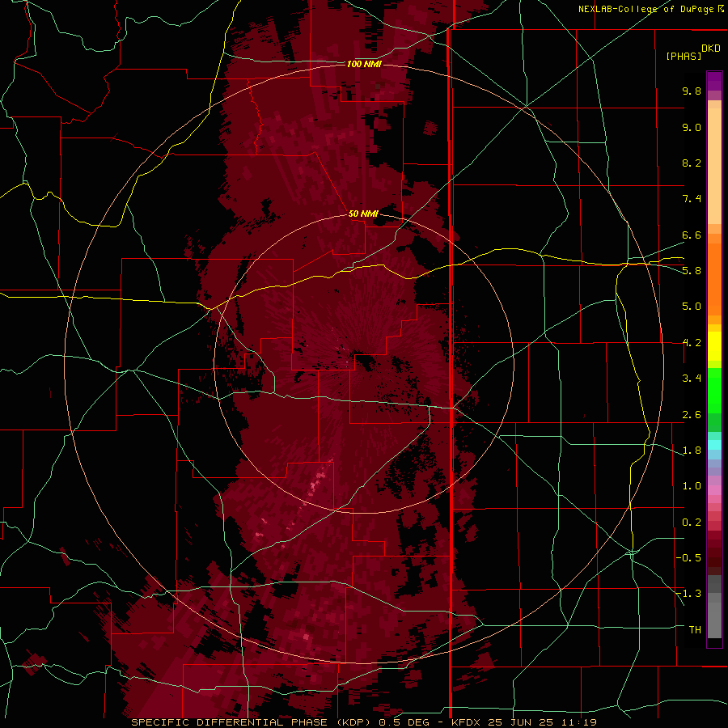Click the 1.8 scale value
This screenshot has height=728, width=728.
[692, 451]
